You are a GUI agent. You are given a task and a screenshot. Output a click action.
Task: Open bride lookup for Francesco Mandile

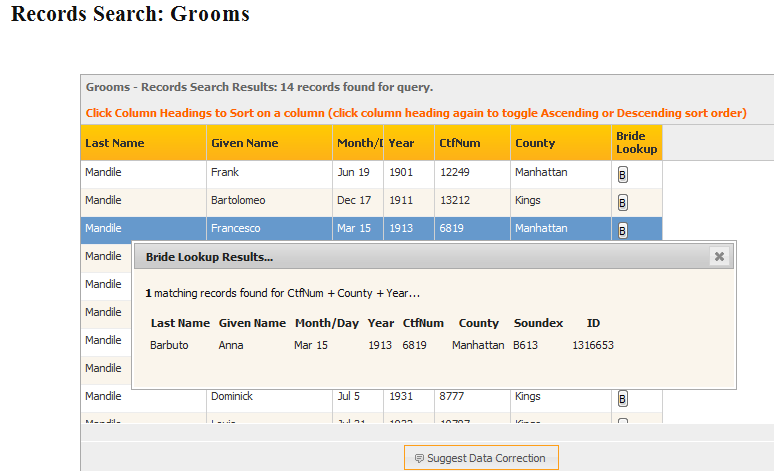tap(622, 231)
